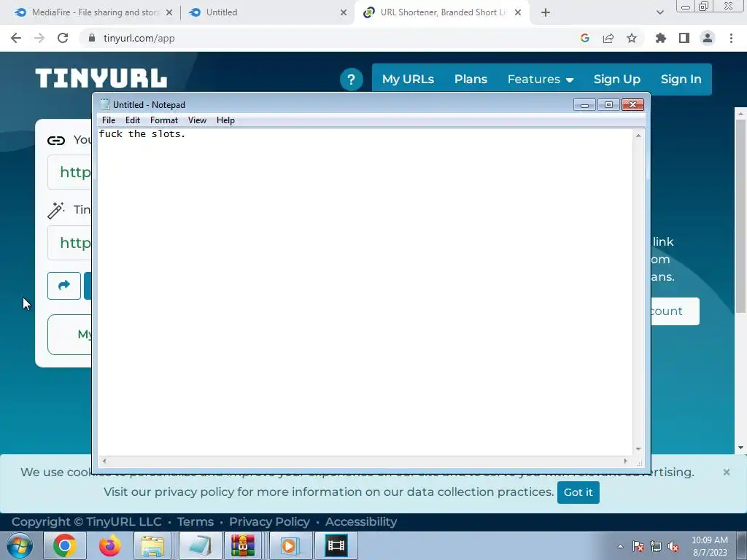Click the TinyURL share arrow button
Viewport: 747px width, 560px height.
64,286
